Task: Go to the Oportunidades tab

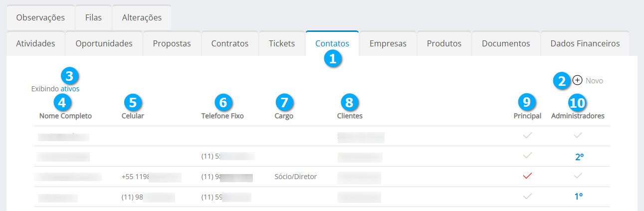Action: tap(104, 43)
